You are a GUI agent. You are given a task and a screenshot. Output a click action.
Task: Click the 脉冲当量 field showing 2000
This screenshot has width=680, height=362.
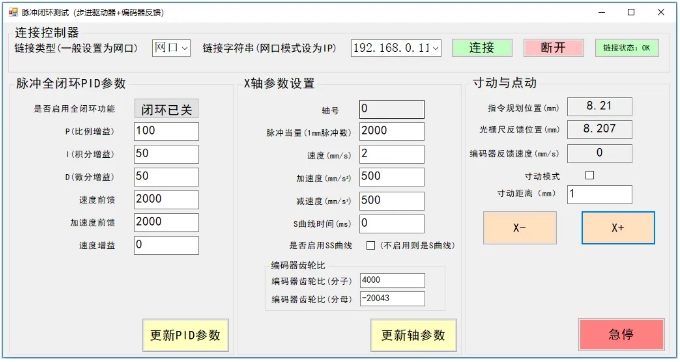click(x=392, y=131)
